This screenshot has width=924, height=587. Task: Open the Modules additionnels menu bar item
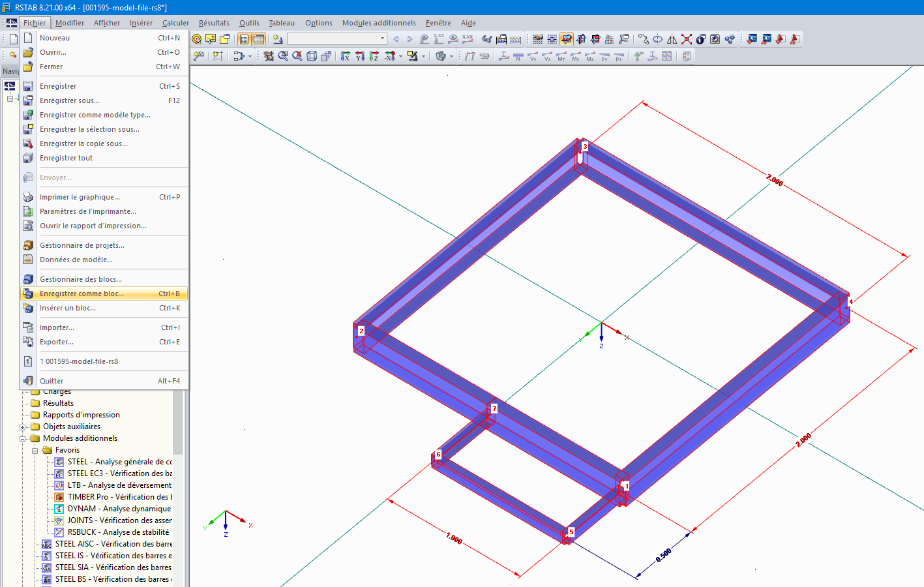pyautogui.click(x=379, y=23)
